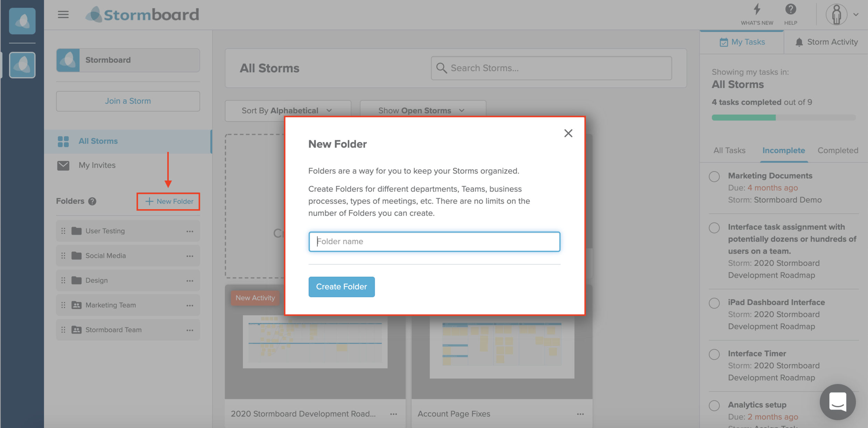
Task: Click Stormboard Team folder drag handle
Action: point(63,330)
